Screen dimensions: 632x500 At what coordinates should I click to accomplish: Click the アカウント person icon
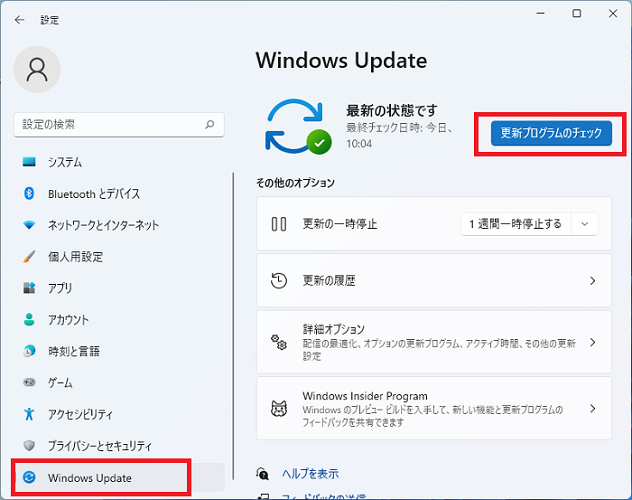pos(29,319)
